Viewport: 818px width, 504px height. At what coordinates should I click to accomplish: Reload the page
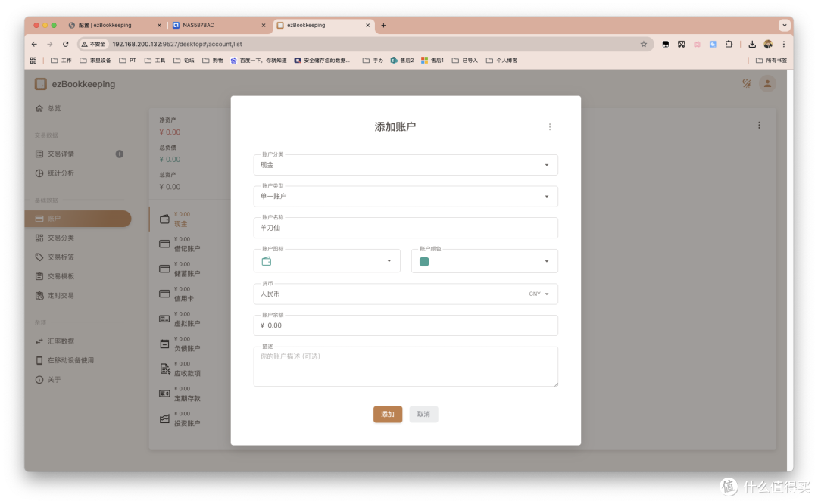coord(65,45)
